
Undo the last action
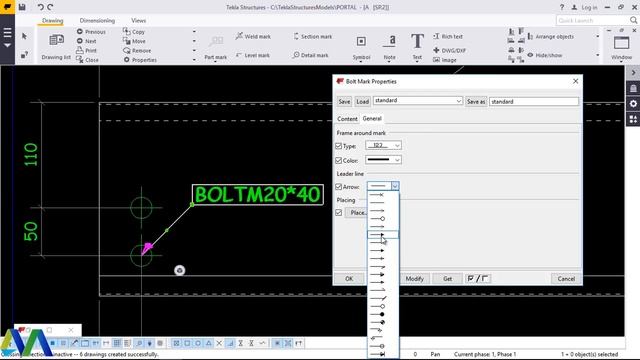40,7
